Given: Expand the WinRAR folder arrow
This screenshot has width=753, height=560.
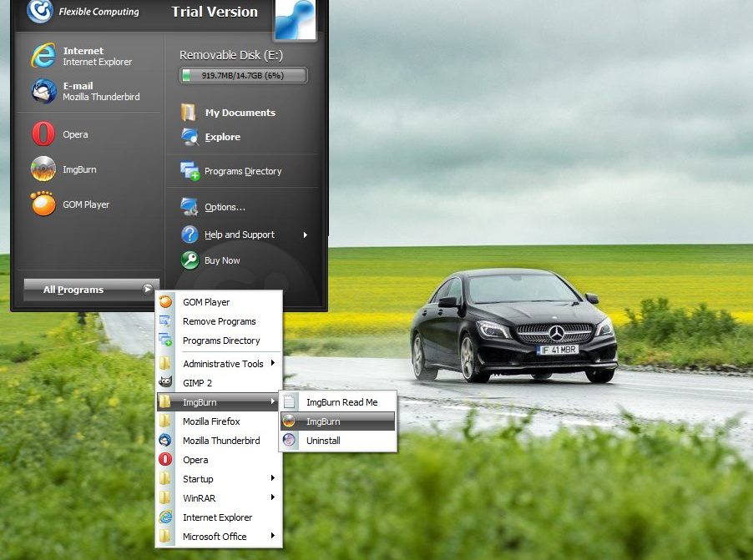Looking at the screenshot, I should coord(273,497).
